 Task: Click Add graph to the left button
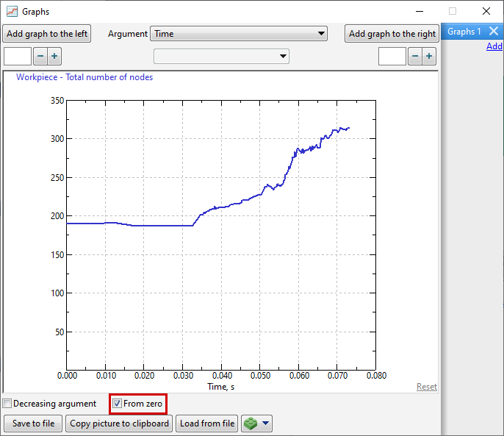coord(47,34)
